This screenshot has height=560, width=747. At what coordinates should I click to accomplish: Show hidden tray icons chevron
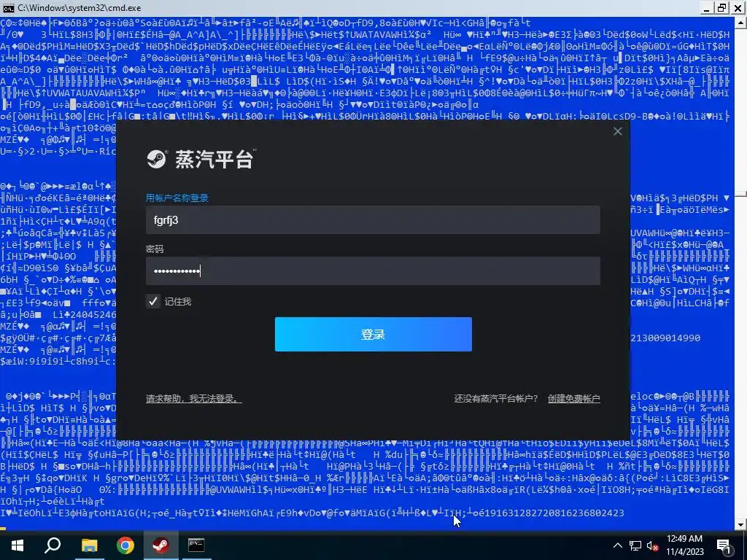tap(617, 545)
